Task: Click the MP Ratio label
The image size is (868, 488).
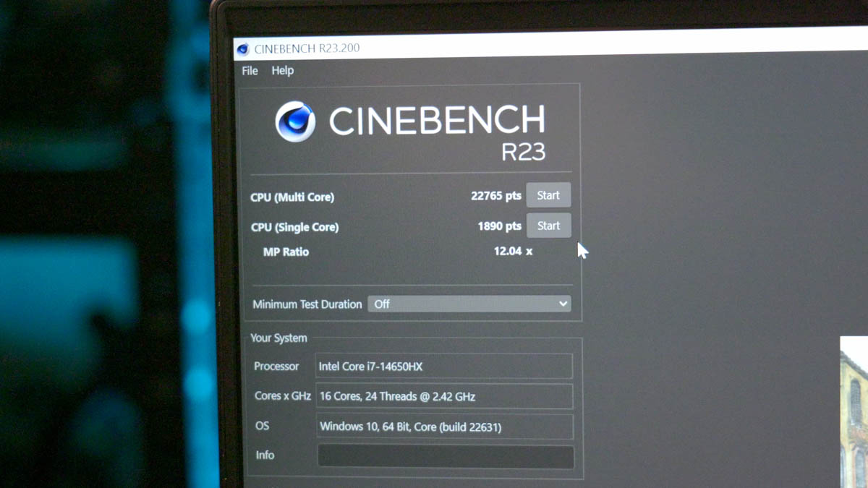Action: (x=286, y=252)
